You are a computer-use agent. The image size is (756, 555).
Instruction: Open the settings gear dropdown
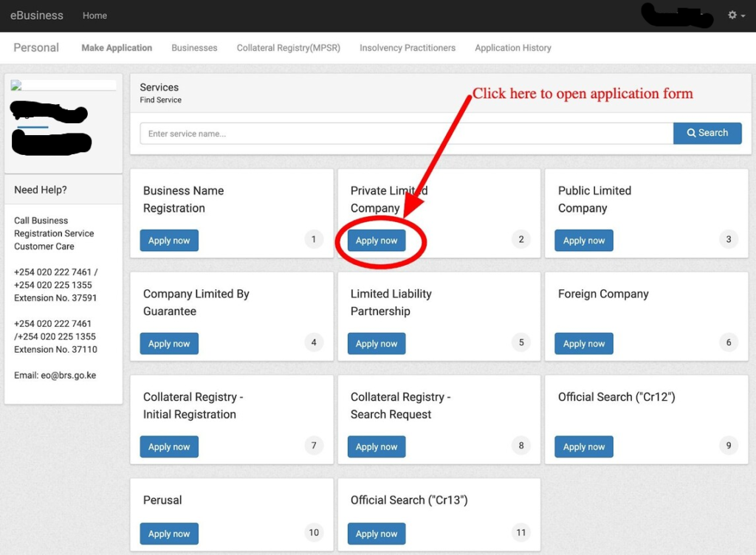click(x=735, y=15)
